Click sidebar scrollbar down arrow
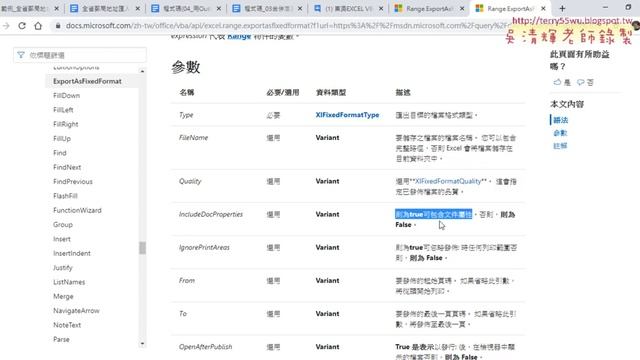Image resolution: width=640 pixels, height=360 pixels. click(142, 344)
